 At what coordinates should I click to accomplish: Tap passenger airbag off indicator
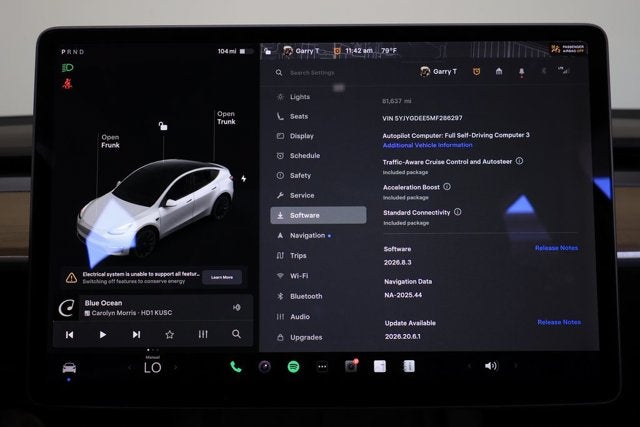coord(567,49)
